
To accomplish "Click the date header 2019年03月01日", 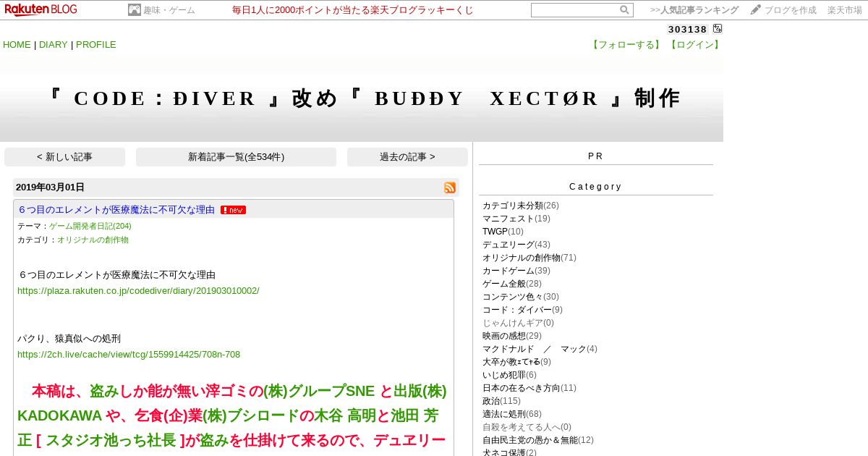I will click(50, 187).
